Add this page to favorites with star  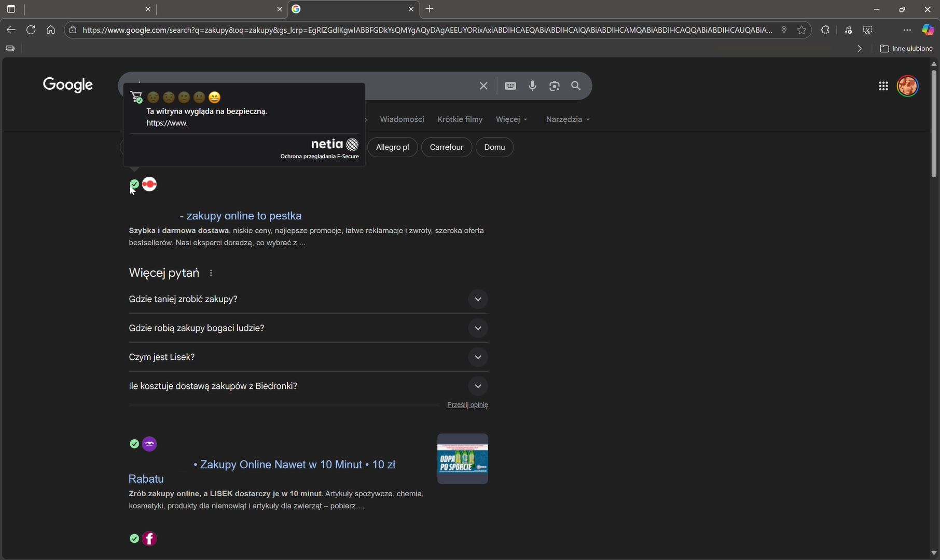coord(801,30)
